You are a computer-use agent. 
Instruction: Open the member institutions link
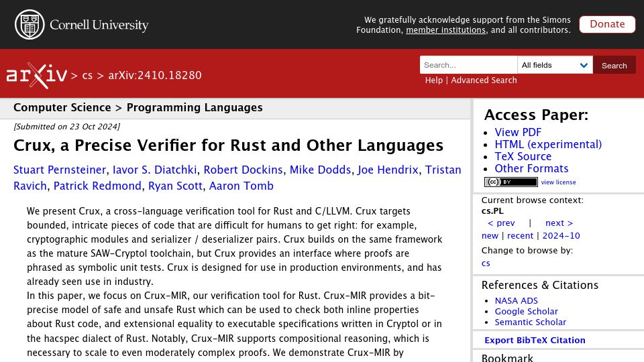pyautogui.click(x=445, y=30)
